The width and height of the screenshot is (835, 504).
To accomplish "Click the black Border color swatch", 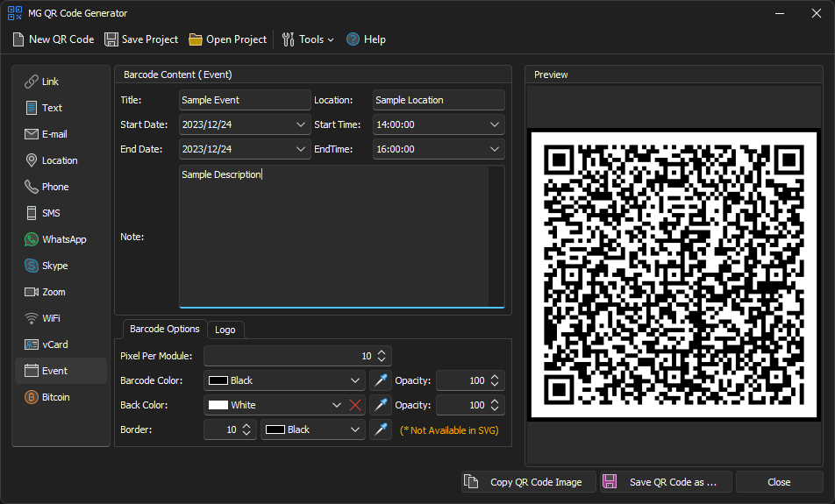I will [275, 429].
